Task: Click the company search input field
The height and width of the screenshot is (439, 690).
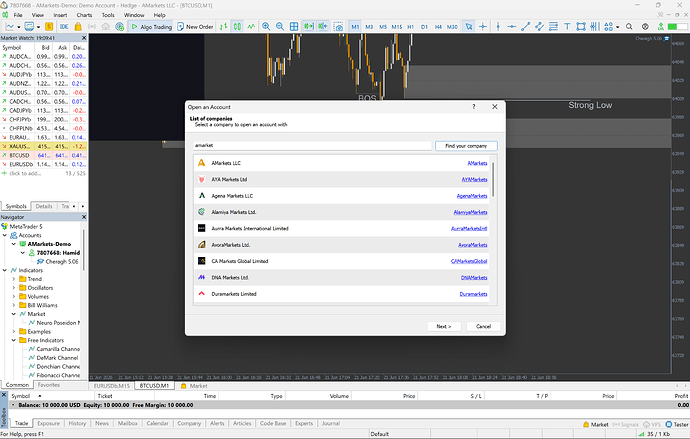Action: (x=312, y=146)
